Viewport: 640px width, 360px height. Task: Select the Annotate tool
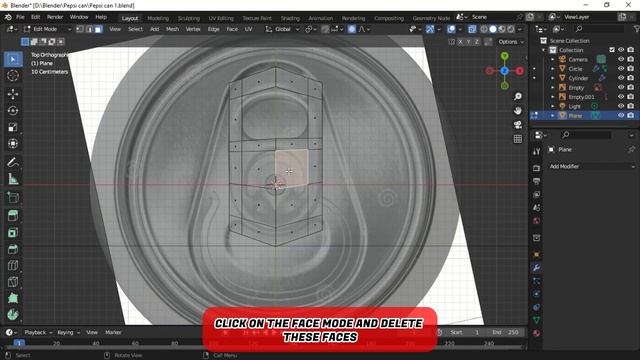tap(13, 162)
